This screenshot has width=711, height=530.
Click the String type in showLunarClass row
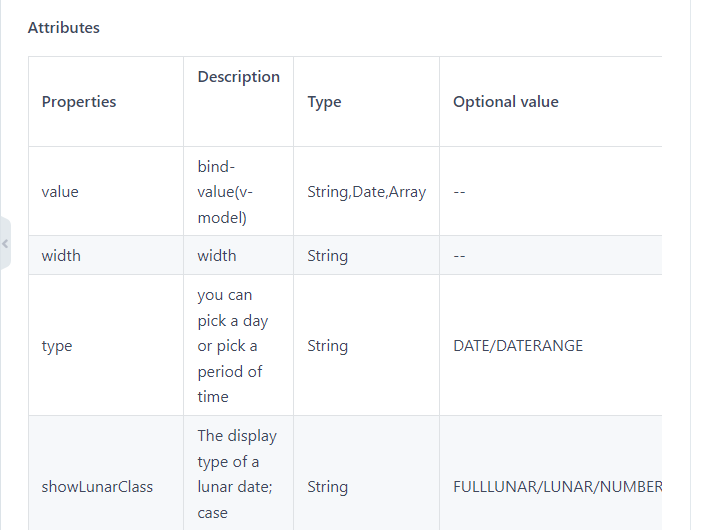coord(327,487)
